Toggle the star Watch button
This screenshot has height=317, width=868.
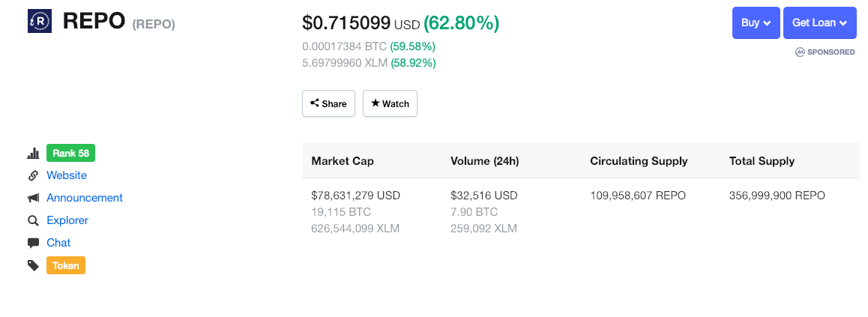tap(390, 103)
